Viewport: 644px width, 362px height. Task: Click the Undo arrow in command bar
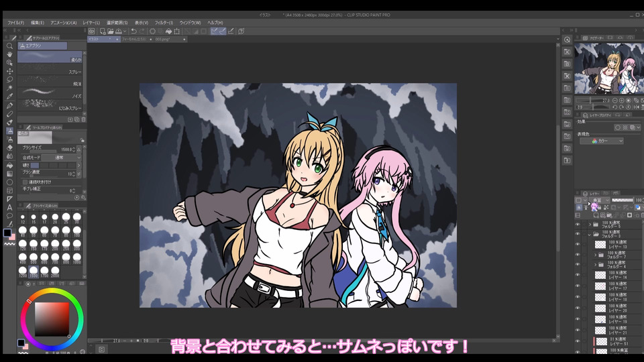tap(134, 32)
